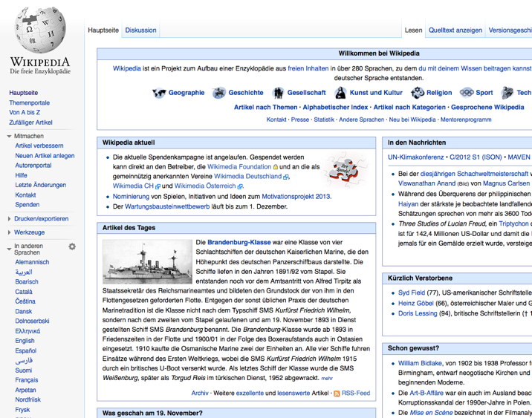Open the Quelltext anzeigen tab

(455, 30)
